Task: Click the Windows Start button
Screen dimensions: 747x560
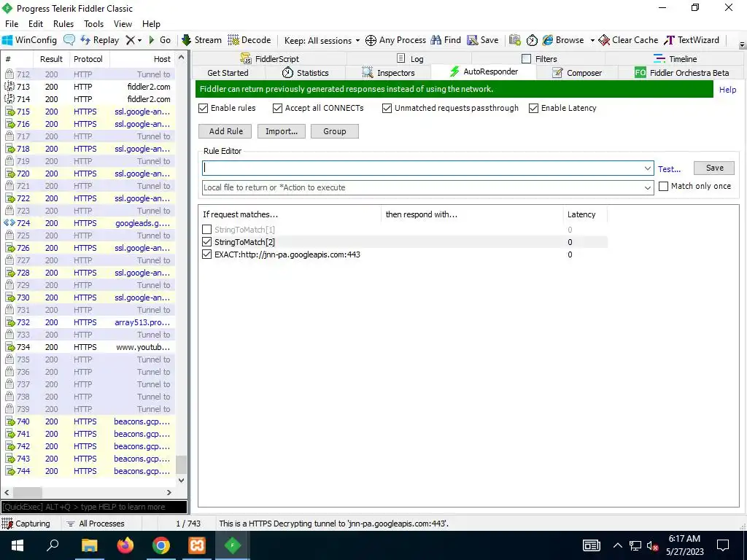Action: (18, 545)
